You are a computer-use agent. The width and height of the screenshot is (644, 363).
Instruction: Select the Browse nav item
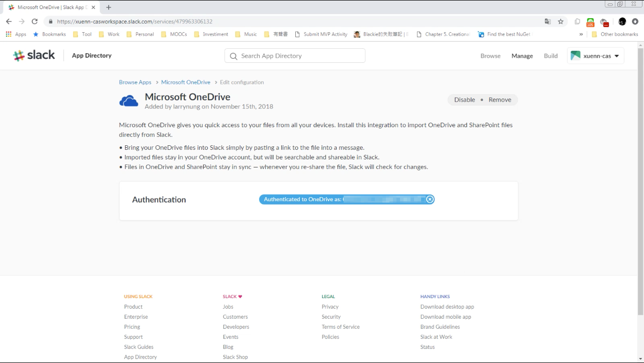pos(491,56)
